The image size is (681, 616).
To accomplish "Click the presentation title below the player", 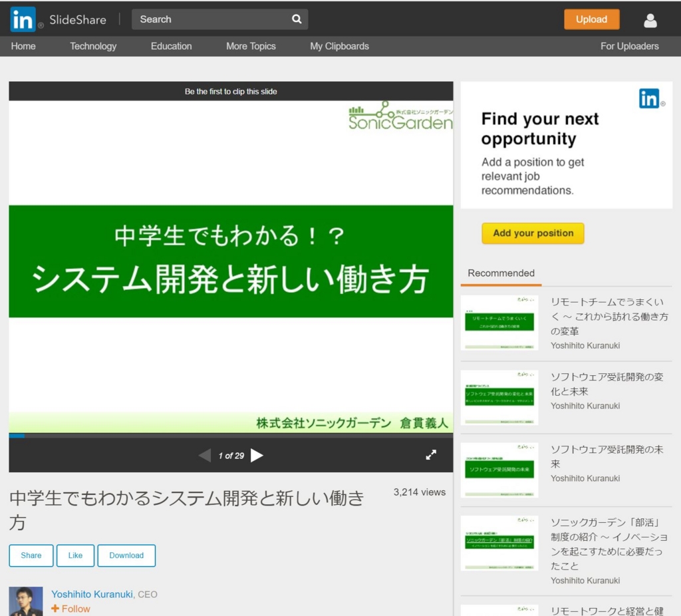I will (x=187, y=510).
